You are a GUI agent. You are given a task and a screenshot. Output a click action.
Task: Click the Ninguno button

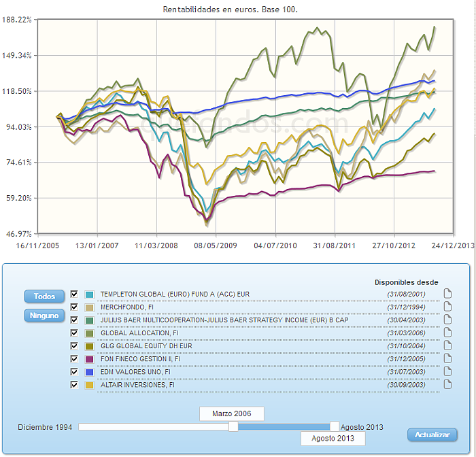[x=44, y=316]
